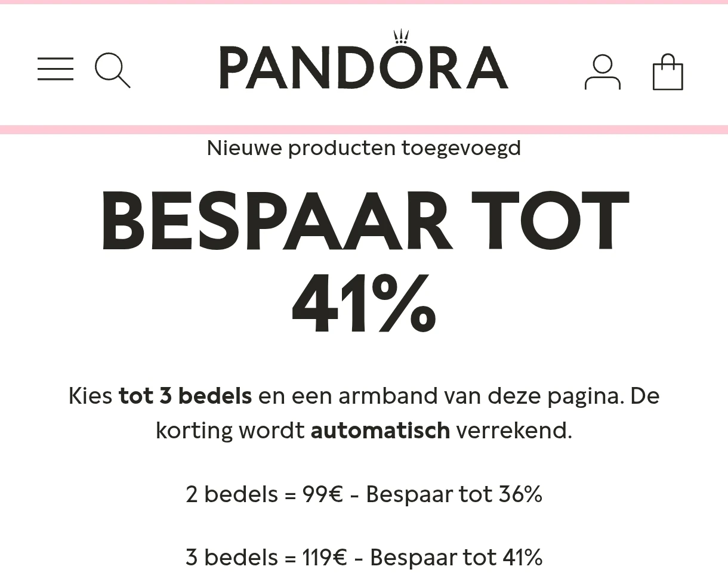Select the 'BESPAAR TOT' headline

point(364,220)
